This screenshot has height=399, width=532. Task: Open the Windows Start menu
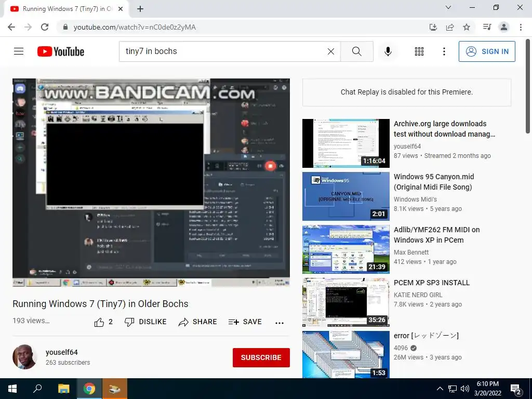pos(12,389)
